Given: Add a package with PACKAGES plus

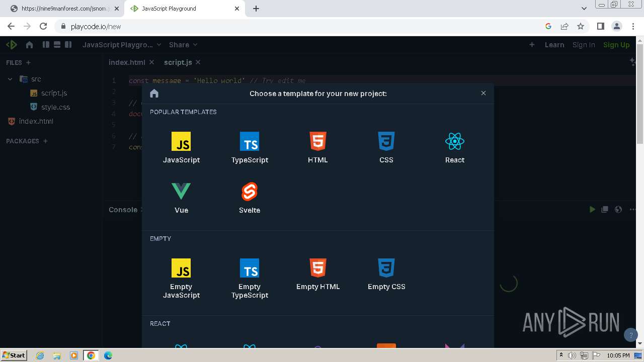Looking at the screenshot, I should point(45,141).
